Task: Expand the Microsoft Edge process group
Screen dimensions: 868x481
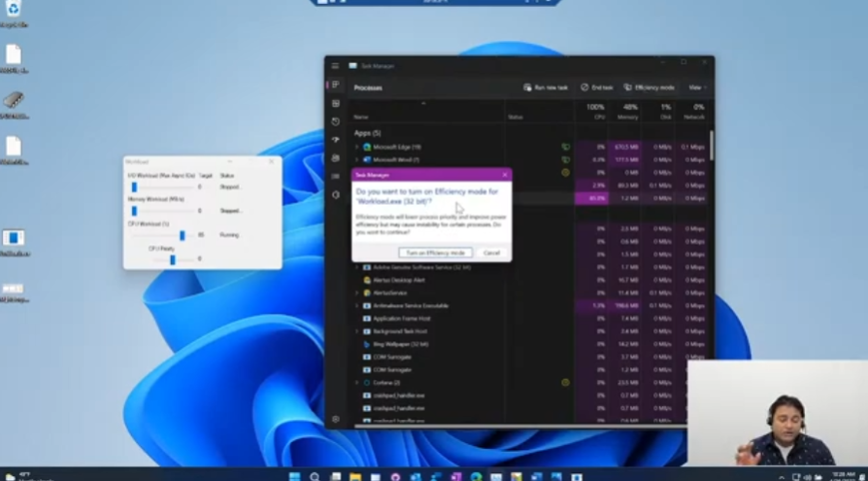Action: tap(356, 148)
